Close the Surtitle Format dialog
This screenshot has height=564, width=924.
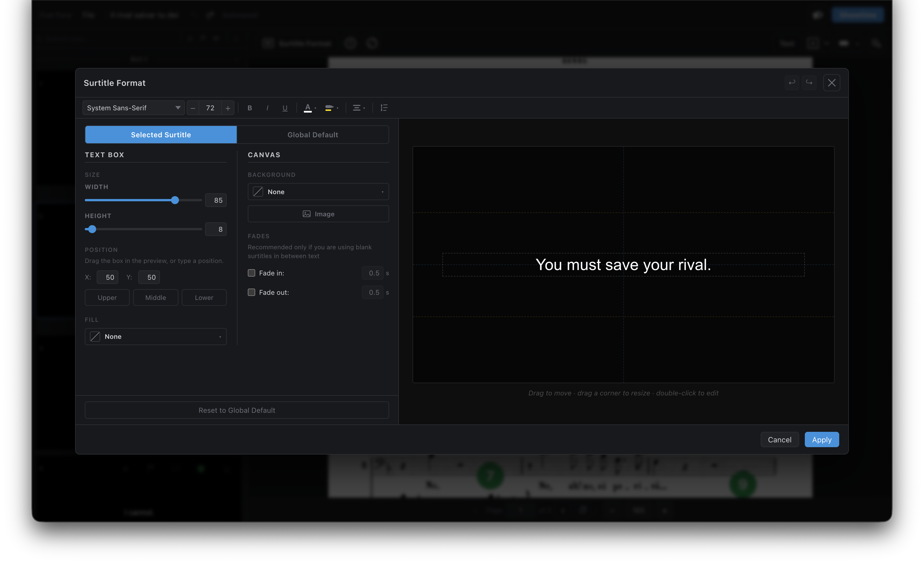(x=831, y=82)
